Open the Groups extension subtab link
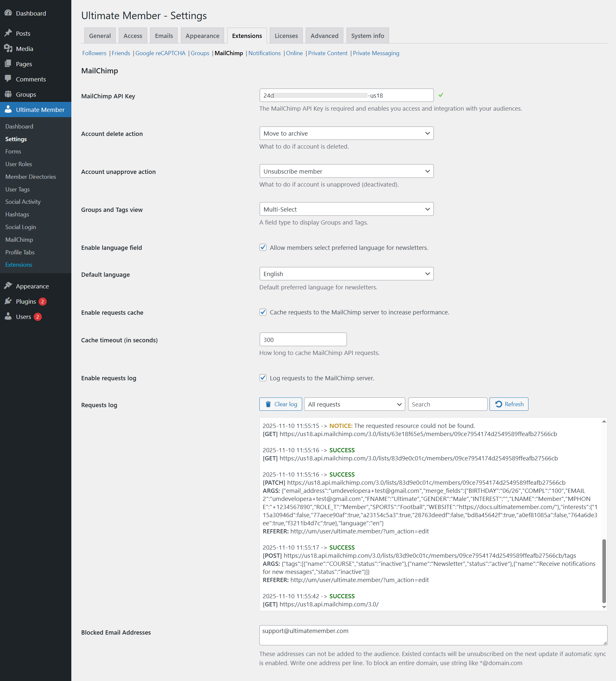 click(200, 53)
